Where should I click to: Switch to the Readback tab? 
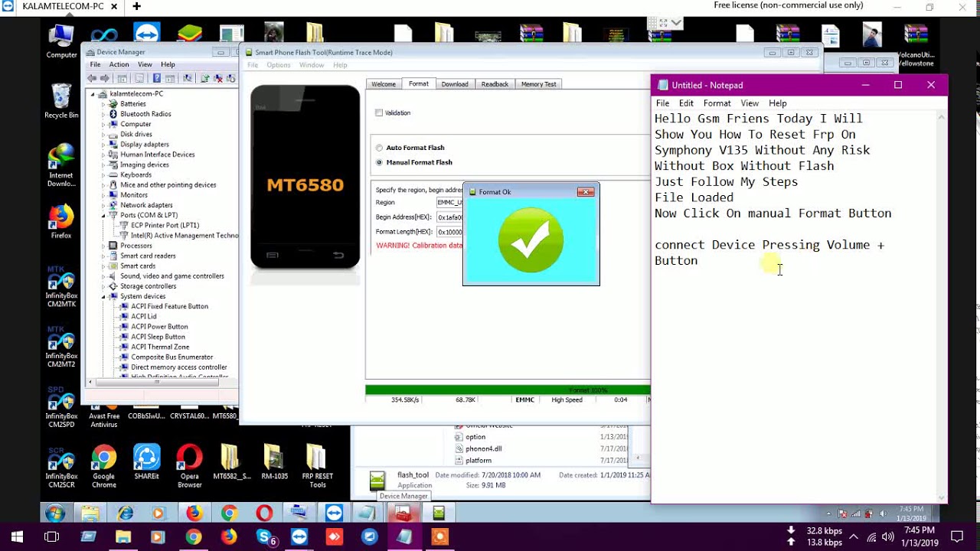coord(495,84)
